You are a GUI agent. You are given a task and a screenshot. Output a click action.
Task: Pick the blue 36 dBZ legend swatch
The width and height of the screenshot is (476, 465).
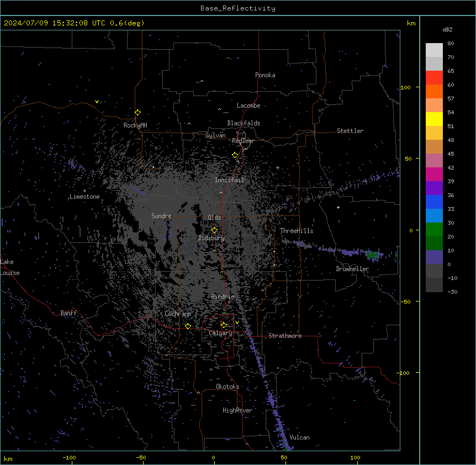[434, 202]
